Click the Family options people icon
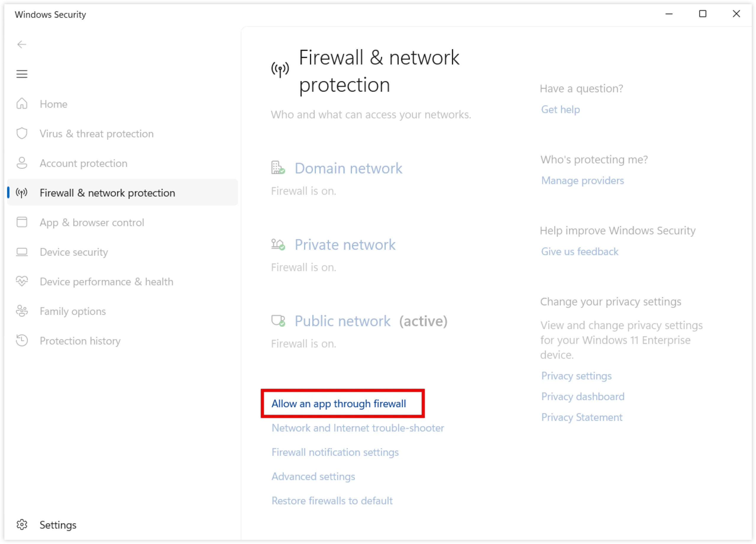The image size is (756, 544). (x=22, y=311)
